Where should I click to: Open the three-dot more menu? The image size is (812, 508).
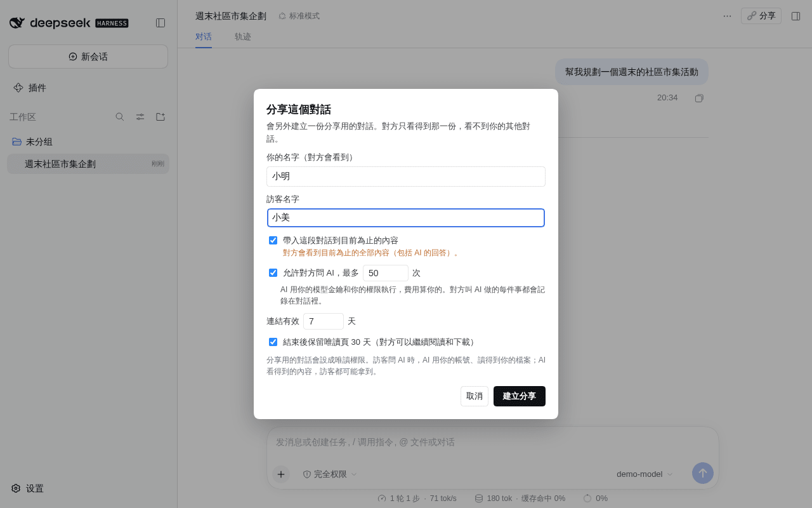(727, 16)
